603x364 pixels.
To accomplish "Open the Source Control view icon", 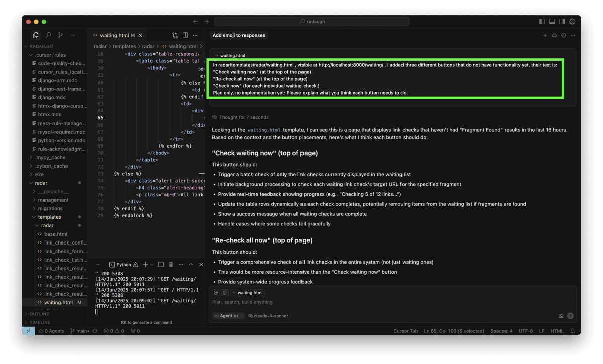I will [60, 35].
